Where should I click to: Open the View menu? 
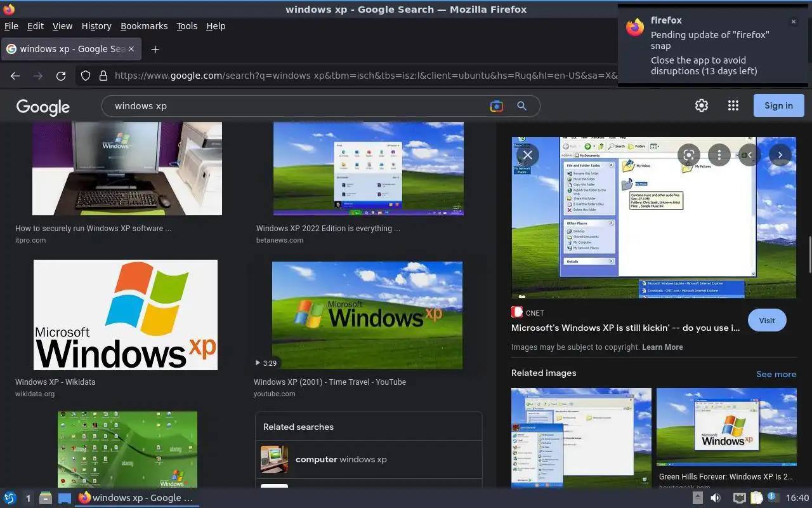click(x=62, y=26)
